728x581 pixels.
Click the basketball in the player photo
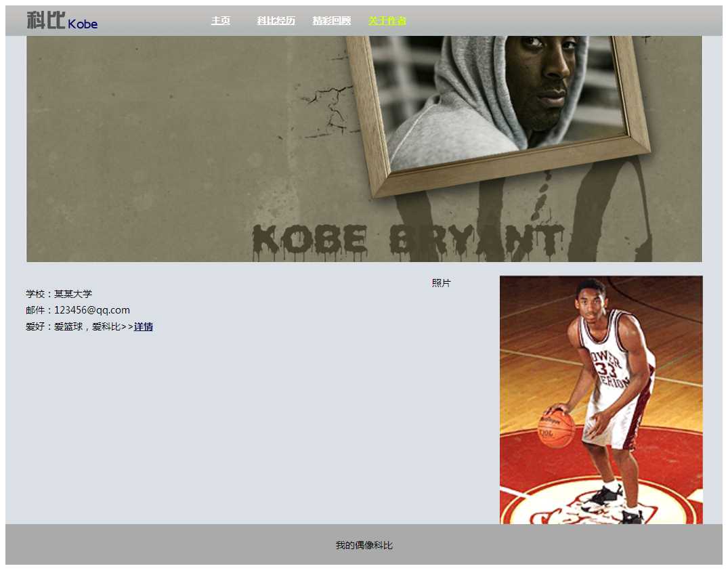(x=556, y=429)
